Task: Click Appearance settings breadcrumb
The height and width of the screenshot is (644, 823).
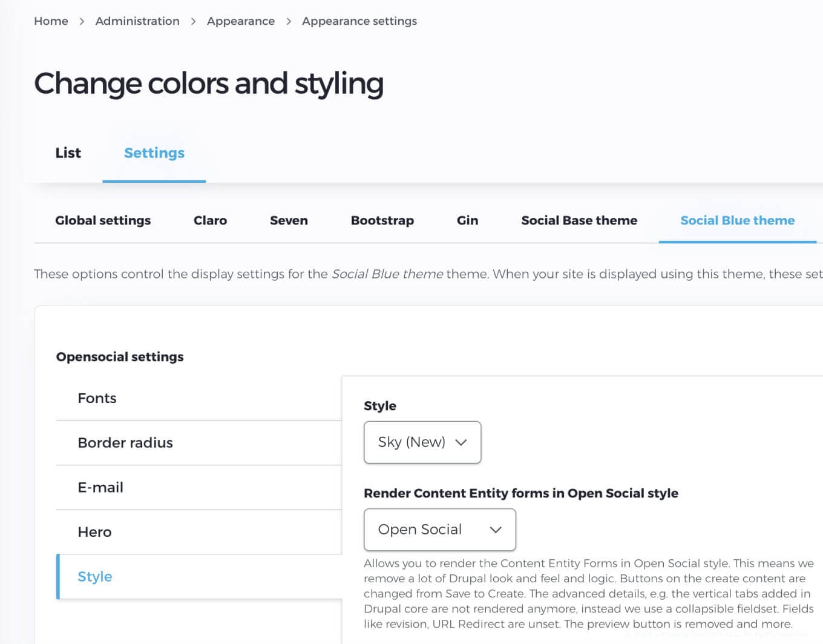Action: [359, 21]
